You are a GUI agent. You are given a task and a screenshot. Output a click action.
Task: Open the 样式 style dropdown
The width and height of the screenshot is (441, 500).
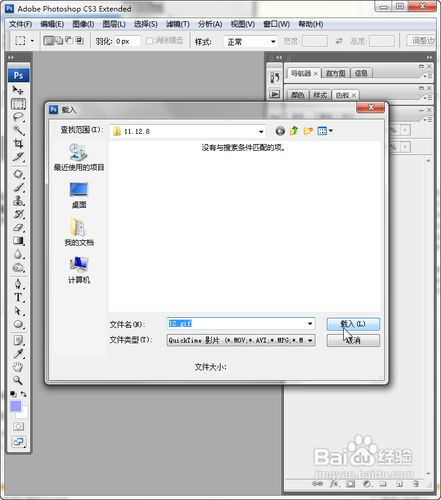click(x=251, y=42)
